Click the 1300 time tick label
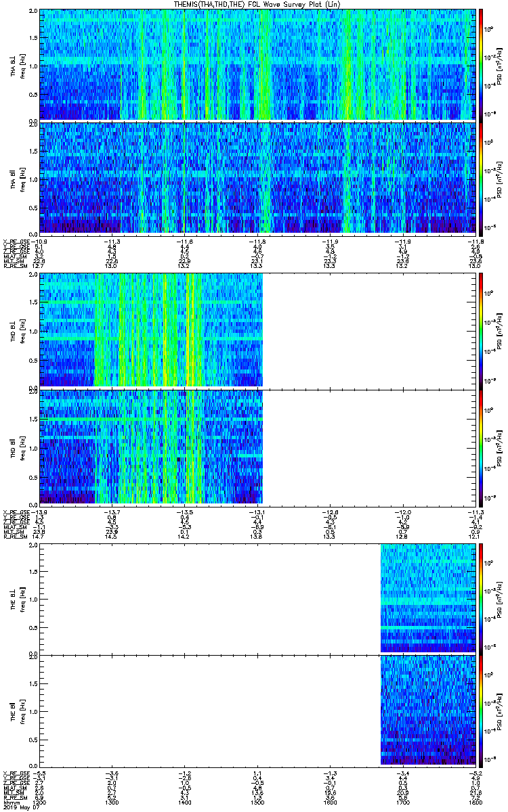Image resolution: width=508 pixels, height=812 pixels. [x=112, y=803]
